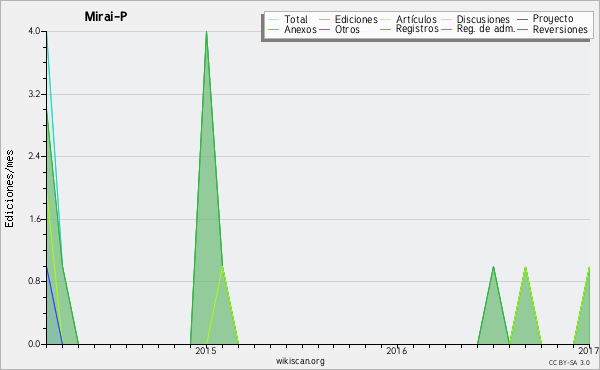Click the chart title 'Mirai-P'
The height and width of the screenshot is (370, 600).
tap(106, 16)
